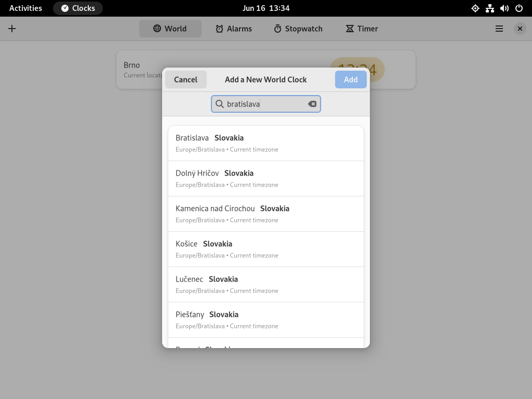Switch to the Timer tab
This screenshot has width=532, height=399.
362,29
